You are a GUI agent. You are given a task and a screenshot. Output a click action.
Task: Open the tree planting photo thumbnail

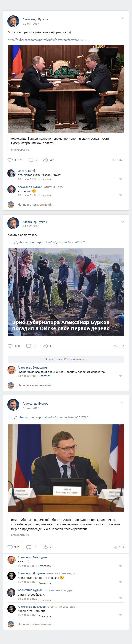(x=66, y=292)
